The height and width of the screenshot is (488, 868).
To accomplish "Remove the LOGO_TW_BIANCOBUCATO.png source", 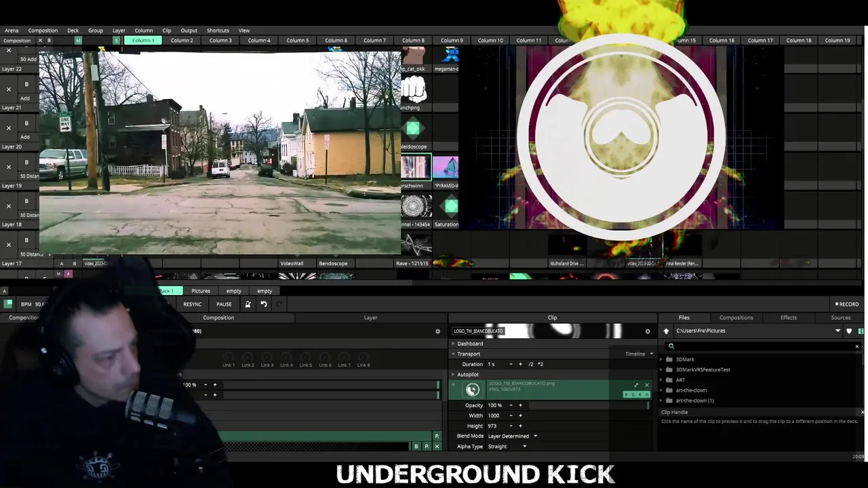I will (x=646, y=385).
